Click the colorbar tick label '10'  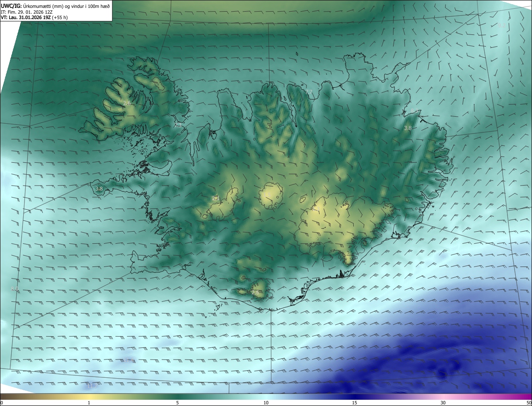266,403
